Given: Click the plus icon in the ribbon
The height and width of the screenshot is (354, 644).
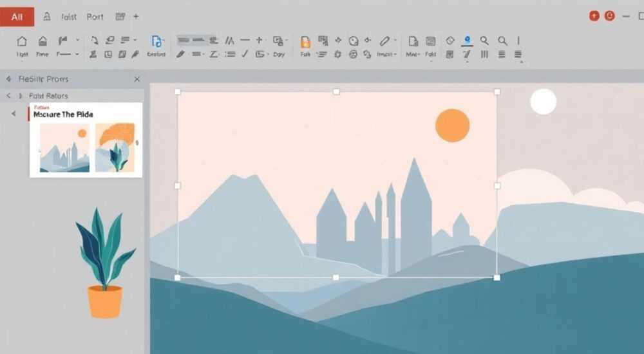Looking at the screenshot, I should 259,40.
